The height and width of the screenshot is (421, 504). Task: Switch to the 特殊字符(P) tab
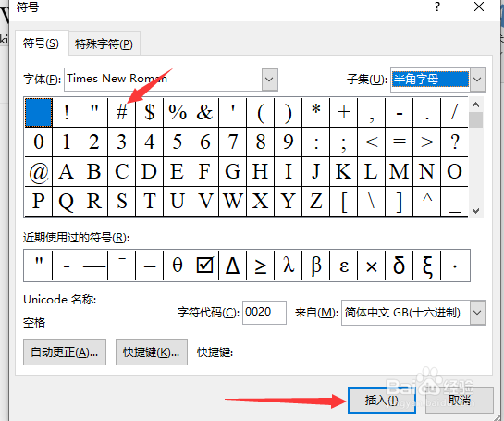tap(104, 44)
